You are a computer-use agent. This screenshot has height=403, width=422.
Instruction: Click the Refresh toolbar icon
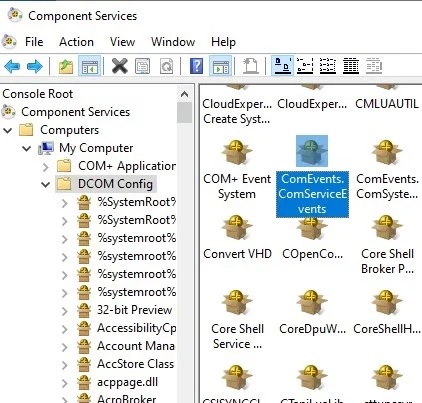[166, 66]
